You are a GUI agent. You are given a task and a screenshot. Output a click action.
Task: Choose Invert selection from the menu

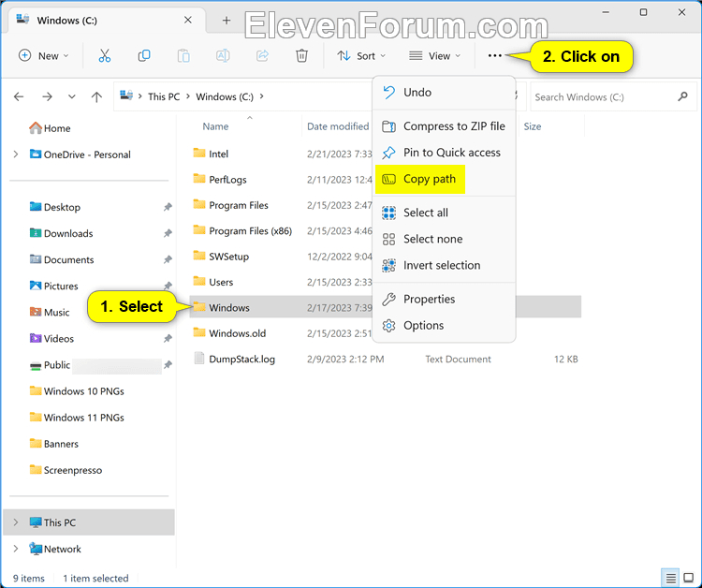point(444,265)
